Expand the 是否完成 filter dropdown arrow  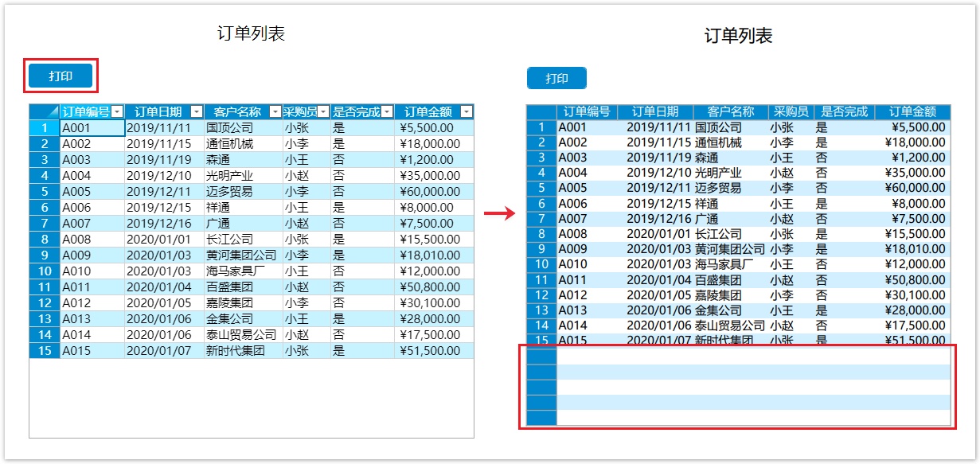[387, 112]
